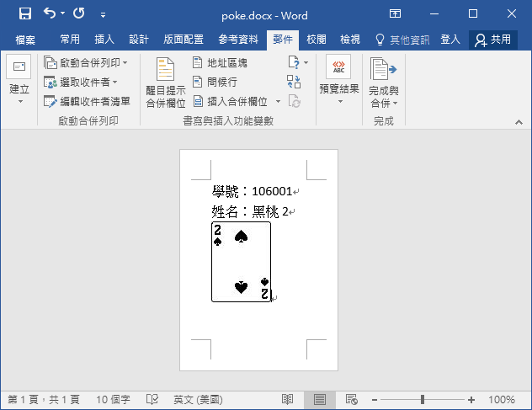The width and height of the screenshot is (532, 410).
Task: Insert 問候行
Action: point(215,83)
